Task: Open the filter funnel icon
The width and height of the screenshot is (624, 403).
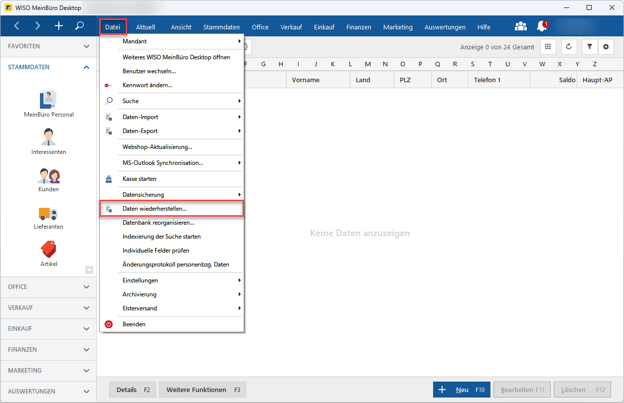Action: [589, 47]
